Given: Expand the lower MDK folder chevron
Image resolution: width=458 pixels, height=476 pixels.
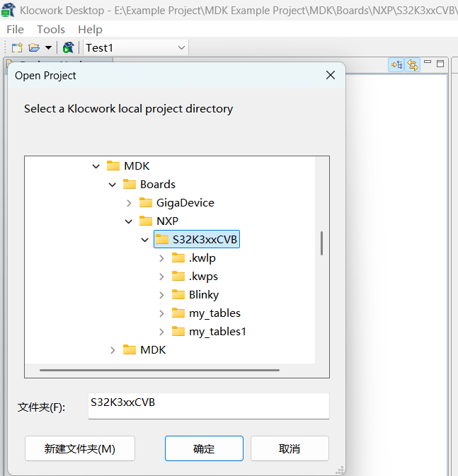Looking at the screenshot, I should point(113,350).
